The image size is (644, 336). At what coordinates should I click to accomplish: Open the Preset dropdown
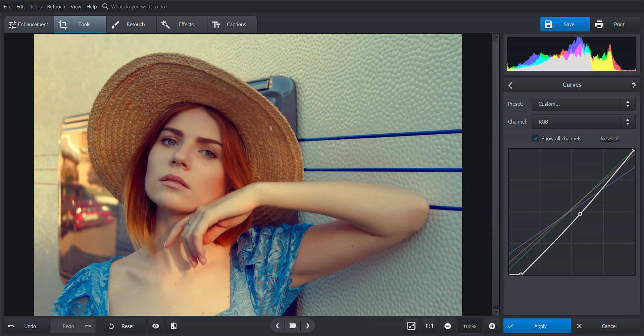(x=627, y=104)
